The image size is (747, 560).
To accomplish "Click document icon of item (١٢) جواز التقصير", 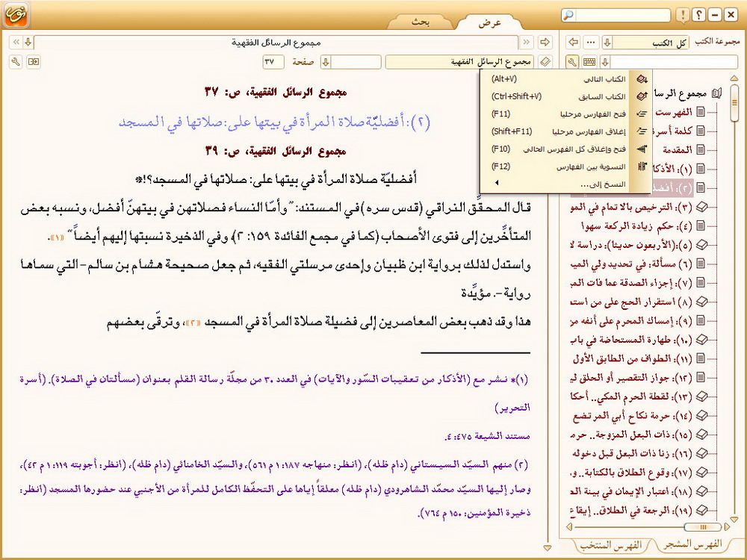I will (x=701, y=377).
